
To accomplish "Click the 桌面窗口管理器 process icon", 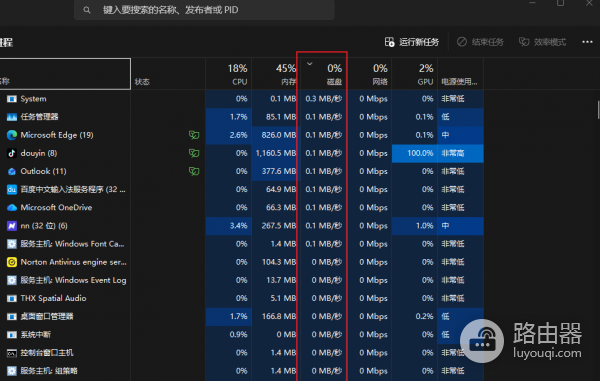I will pyautogui.click(x=12, y=317).
